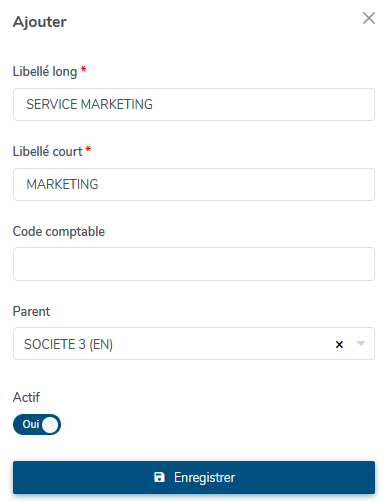Screen dimensions: 386x502
Task: Clear the SOCIETE 3 (EN) parent selection
Action: point(339,344)
